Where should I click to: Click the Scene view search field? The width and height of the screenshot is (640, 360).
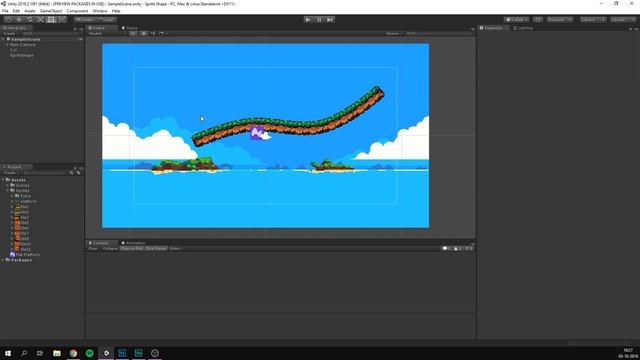click(439, 33)
